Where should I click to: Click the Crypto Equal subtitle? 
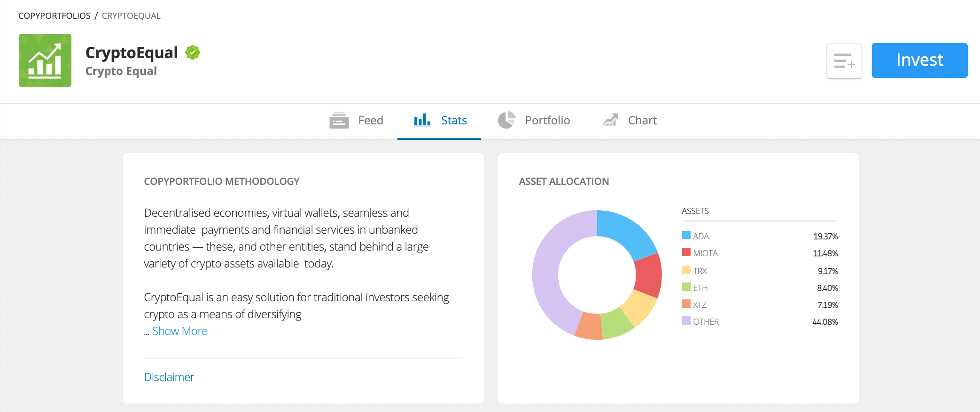pyautogui.click(x=121, y=71)
